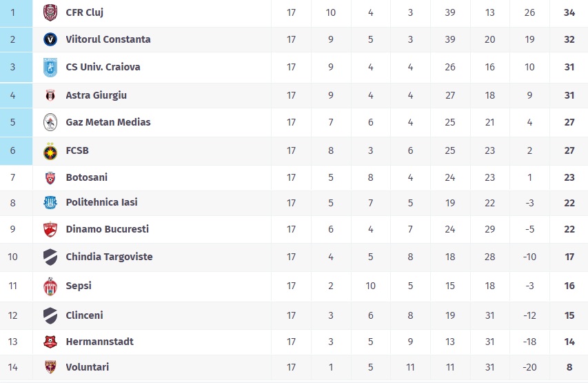
Task: Click the Astra Giurgiu team badge
Action: (50, 95)
